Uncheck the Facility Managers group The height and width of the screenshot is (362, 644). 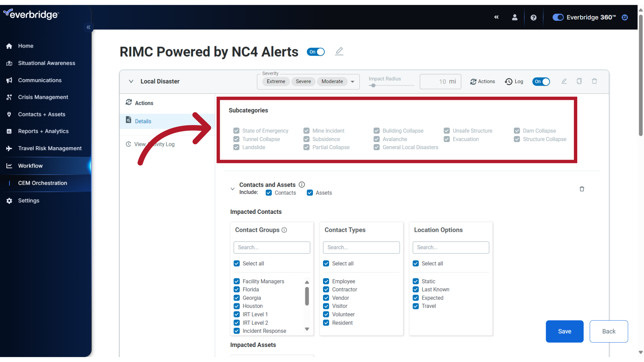(237, 281)
